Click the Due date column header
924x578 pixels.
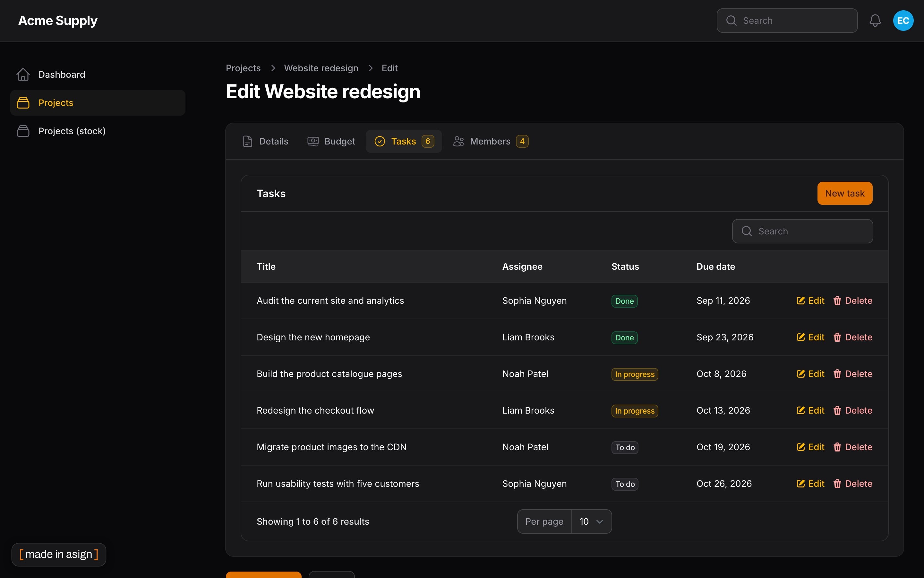715,267
